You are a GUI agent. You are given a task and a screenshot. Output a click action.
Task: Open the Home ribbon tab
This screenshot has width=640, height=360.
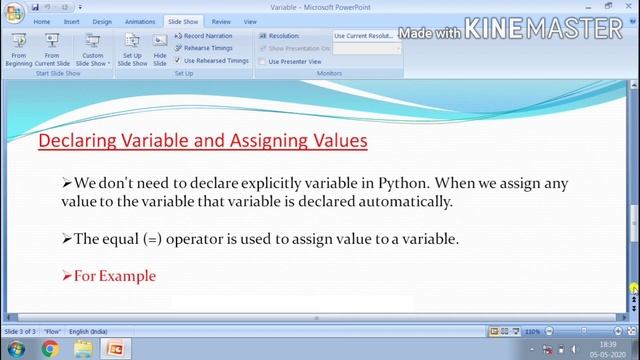(x=42, y=22)
